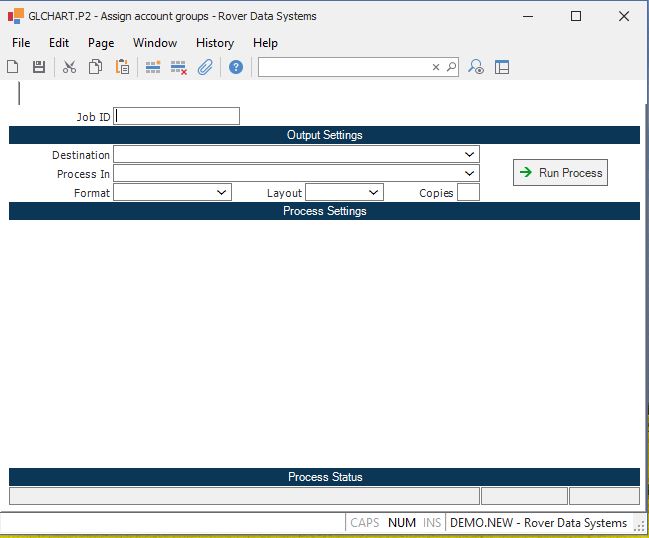Open the blue Help question mark icon
The height and width of the screenshot is (538, 649).
[x=236, y=67]
